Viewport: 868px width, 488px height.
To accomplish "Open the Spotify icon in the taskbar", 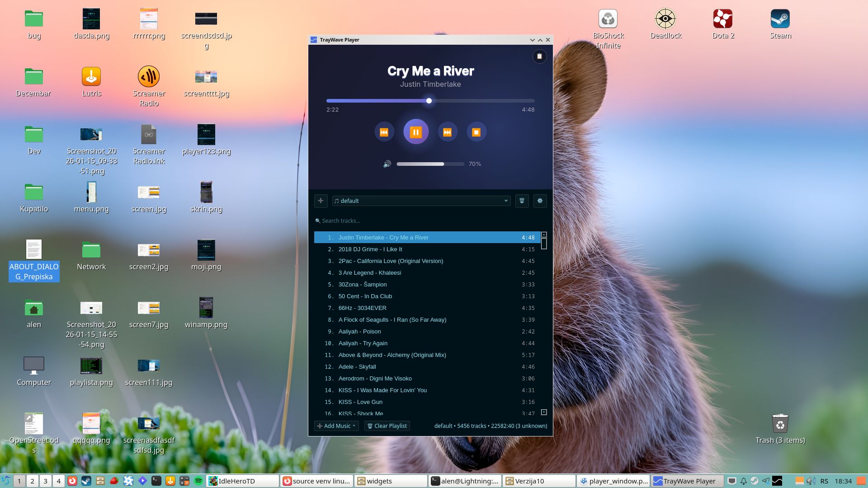I will 198,481.
